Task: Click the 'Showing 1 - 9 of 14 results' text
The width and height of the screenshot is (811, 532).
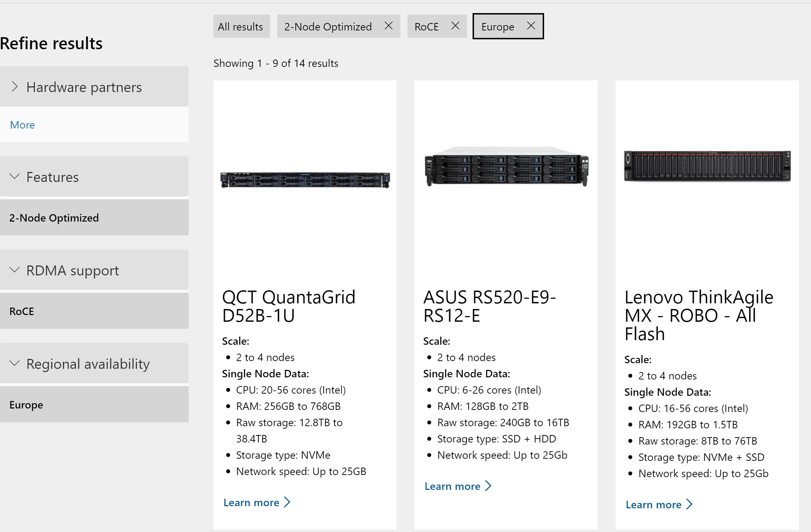Action: [x=276, y=63]
